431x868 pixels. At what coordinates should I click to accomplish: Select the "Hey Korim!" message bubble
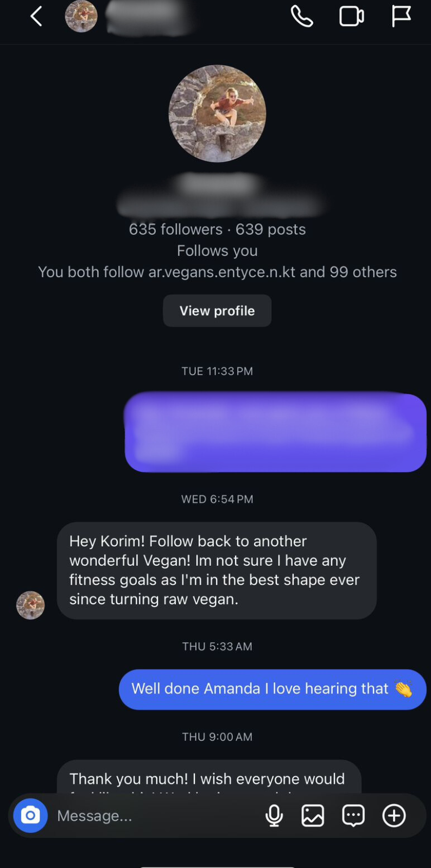[x=216, y=570]
